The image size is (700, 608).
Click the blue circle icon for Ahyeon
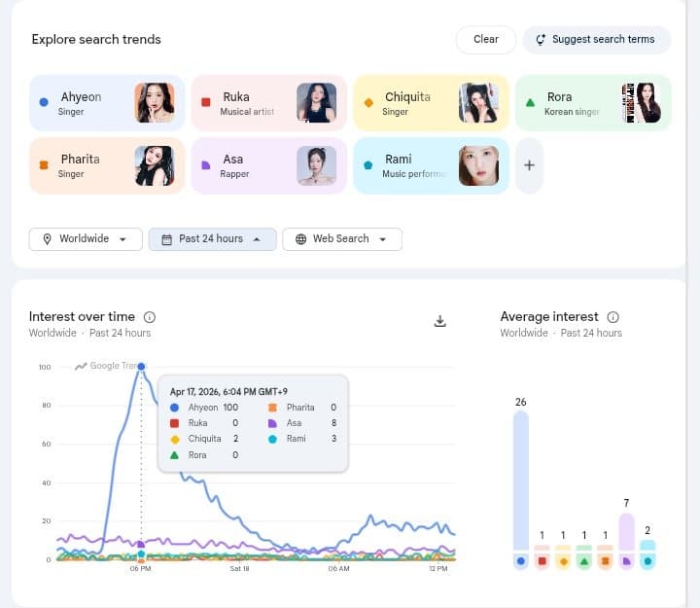click(44, 101)
